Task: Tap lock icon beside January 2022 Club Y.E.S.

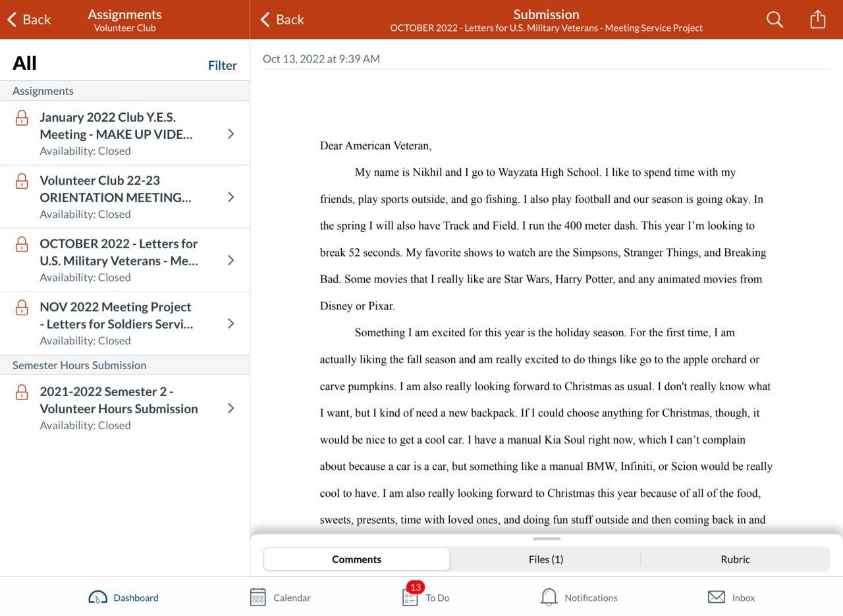Action: 22,118
